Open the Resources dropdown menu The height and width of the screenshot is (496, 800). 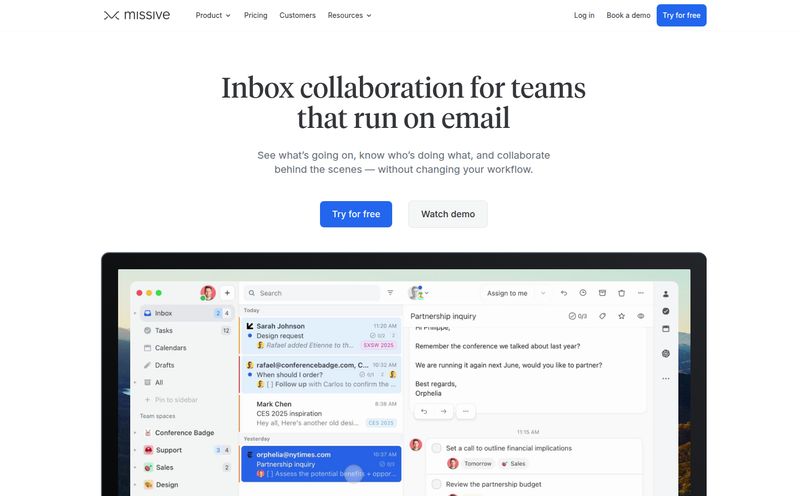coord(349,15)
